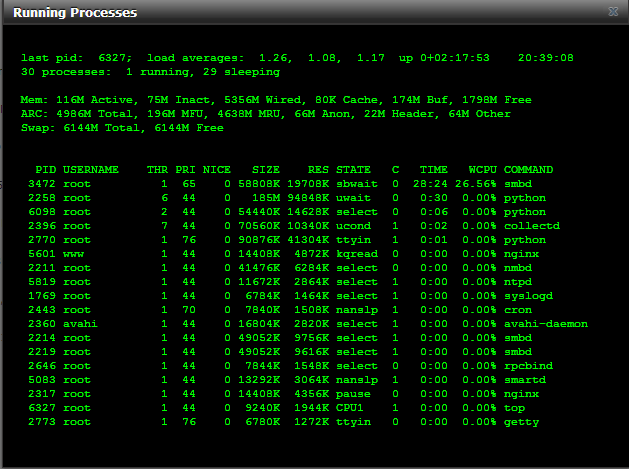Screen dimensions: 629x469
Task: Click '4986M Total' in the ARC line
Action: pos(95,114)
